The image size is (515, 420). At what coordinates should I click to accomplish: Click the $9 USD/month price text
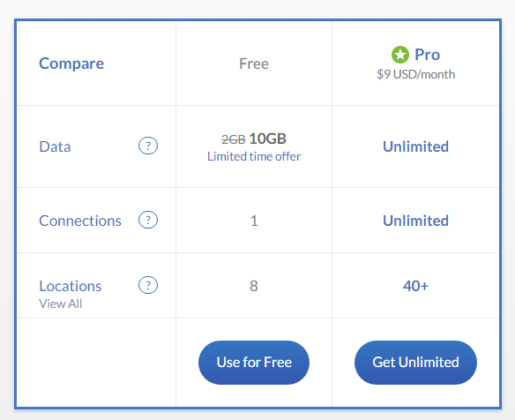click(416, 75)
